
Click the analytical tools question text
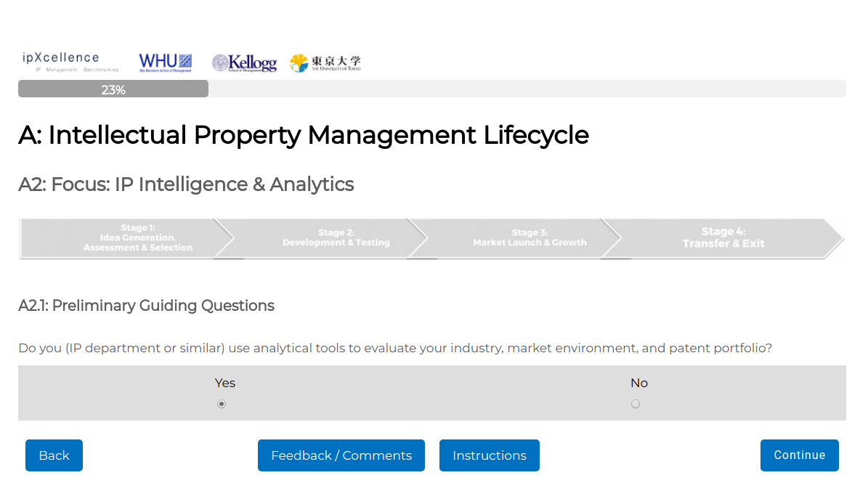pos(395,348)
